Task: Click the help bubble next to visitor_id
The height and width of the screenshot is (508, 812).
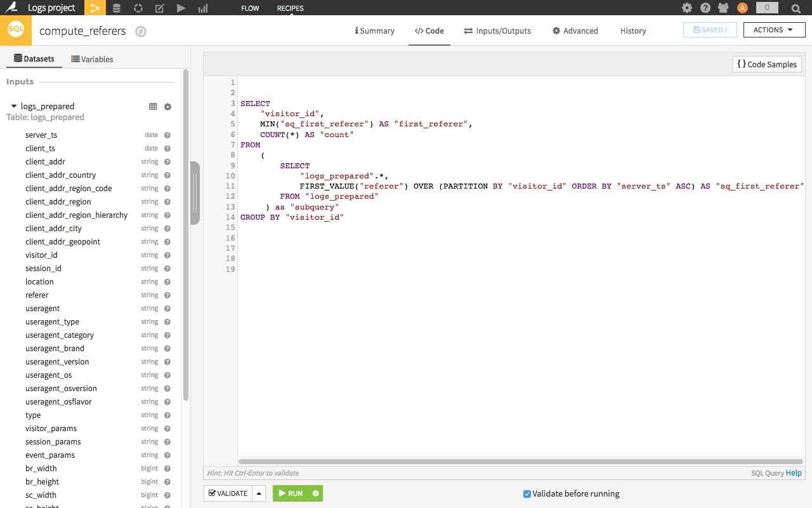Action: point(166,255)
